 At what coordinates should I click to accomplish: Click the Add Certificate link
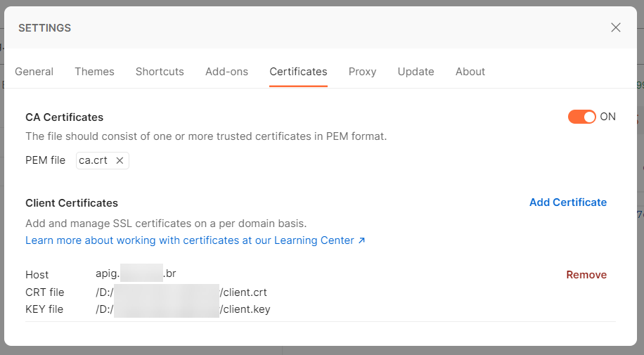coord(567,202)
